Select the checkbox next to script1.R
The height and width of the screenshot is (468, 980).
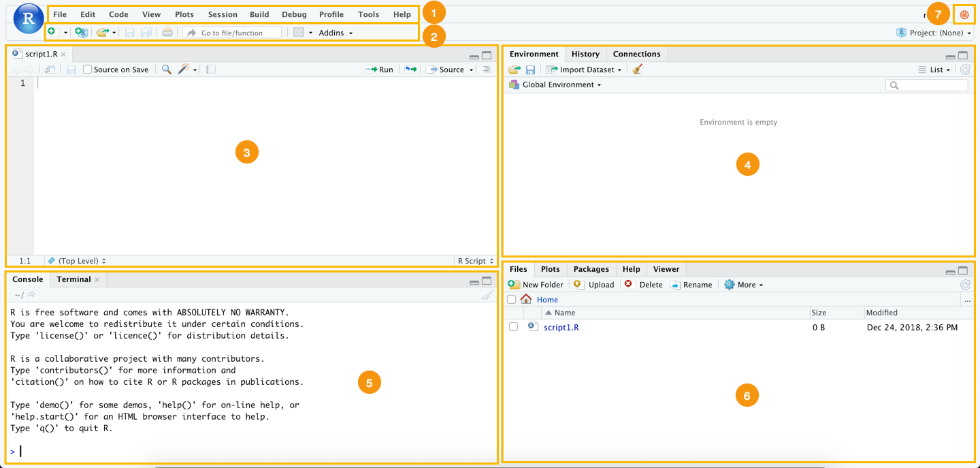(514, 327)
